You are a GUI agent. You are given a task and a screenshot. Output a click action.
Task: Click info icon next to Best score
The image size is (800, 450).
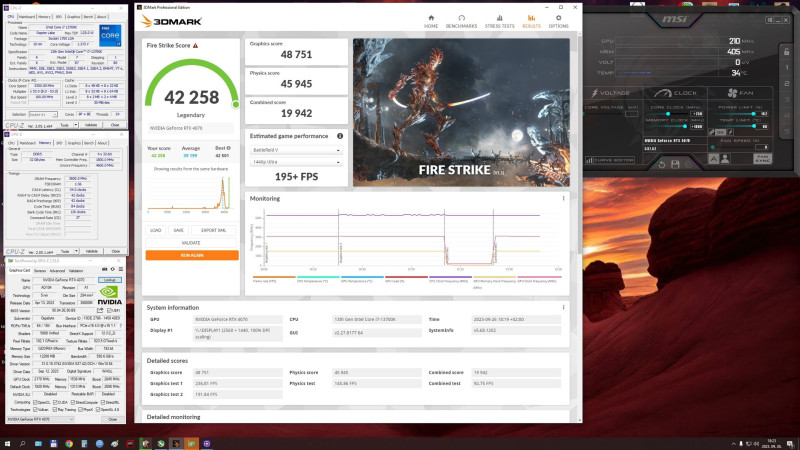tap(229, 148)
